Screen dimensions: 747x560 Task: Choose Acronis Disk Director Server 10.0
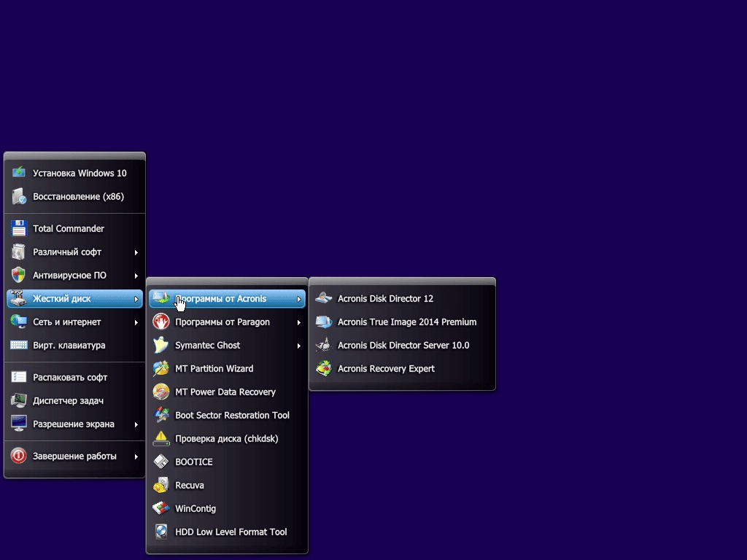coord(403,345)
